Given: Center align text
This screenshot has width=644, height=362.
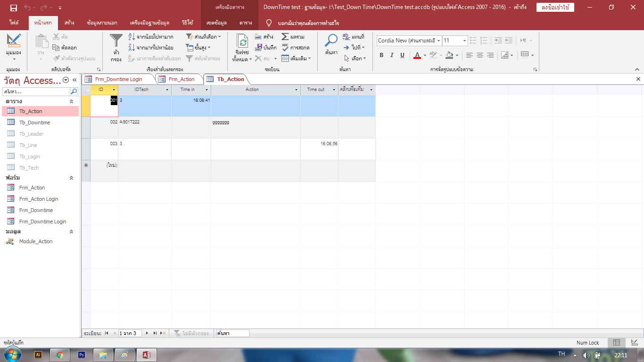Looking at the screenshot, I should 479,55.
